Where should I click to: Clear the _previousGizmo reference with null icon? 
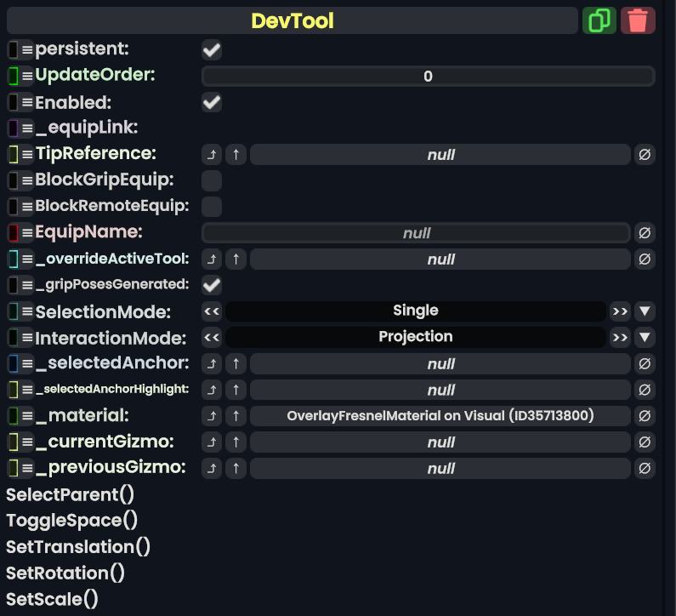645,468
